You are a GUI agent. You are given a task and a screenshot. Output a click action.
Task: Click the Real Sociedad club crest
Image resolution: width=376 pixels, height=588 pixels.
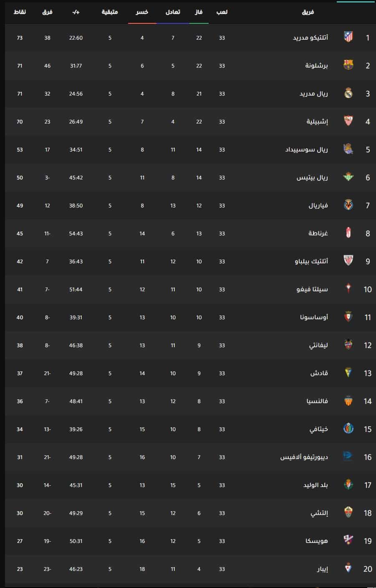(x=348, y=149)
